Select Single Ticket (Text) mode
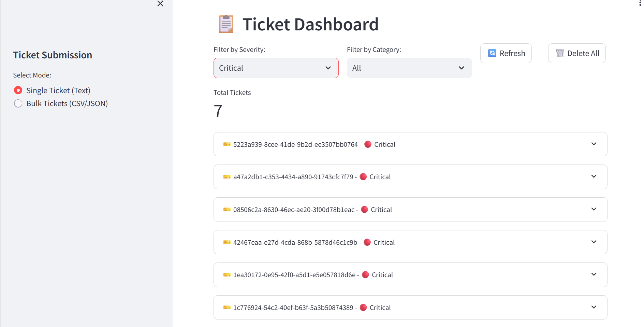644x327 pixels. [18, 90]
